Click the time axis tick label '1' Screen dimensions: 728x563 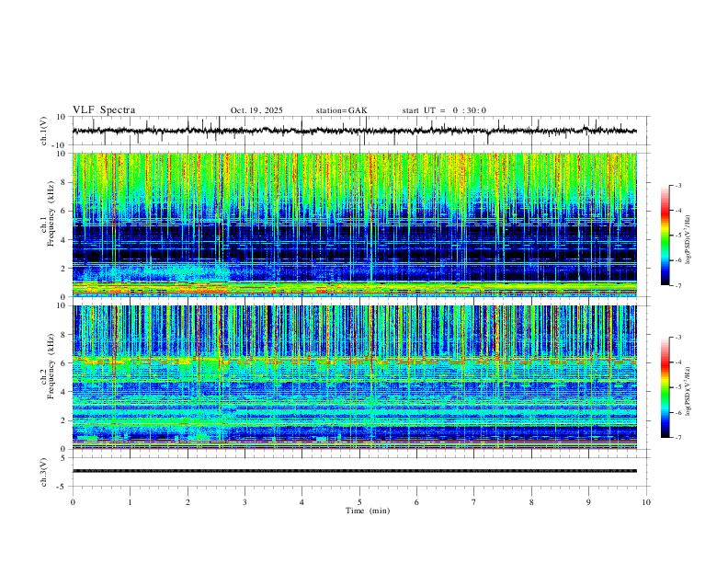tap(130, 502)
